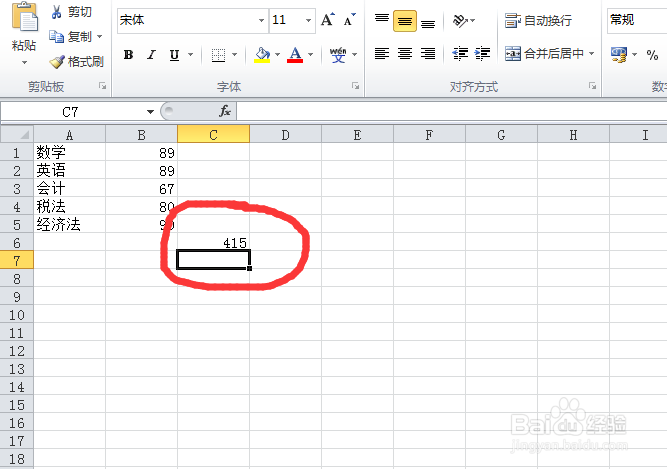Screen dimensions: 667x469
Task: Click the Name Box showing C7
Action: tap(71, 112)
